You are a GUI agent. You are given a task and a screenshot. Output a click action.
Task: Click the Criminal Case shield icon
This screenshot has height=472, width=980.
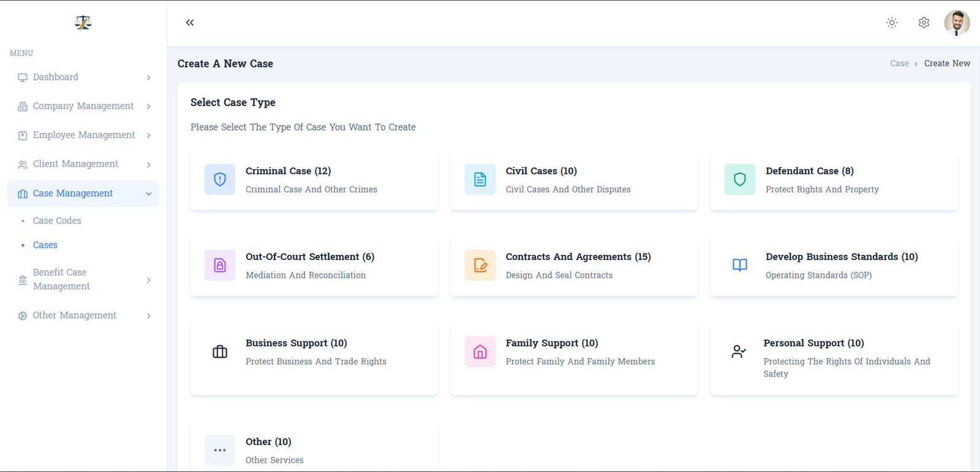[x=220, y=179]
